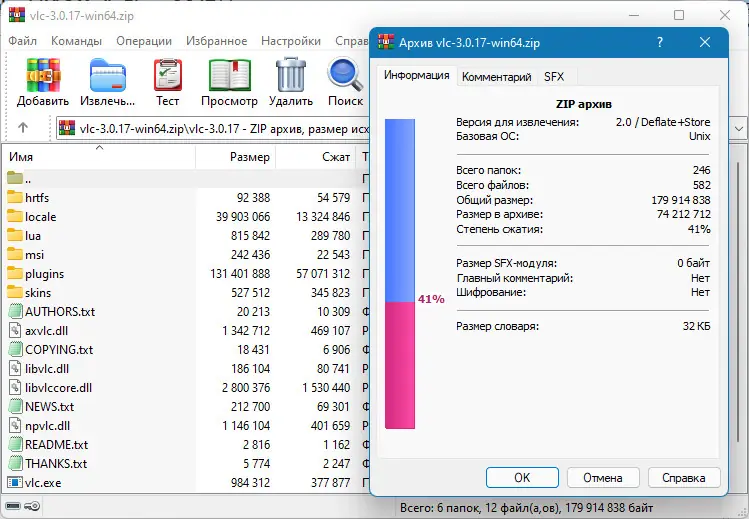Sort list by Сжат column header

tap(316, 157)
